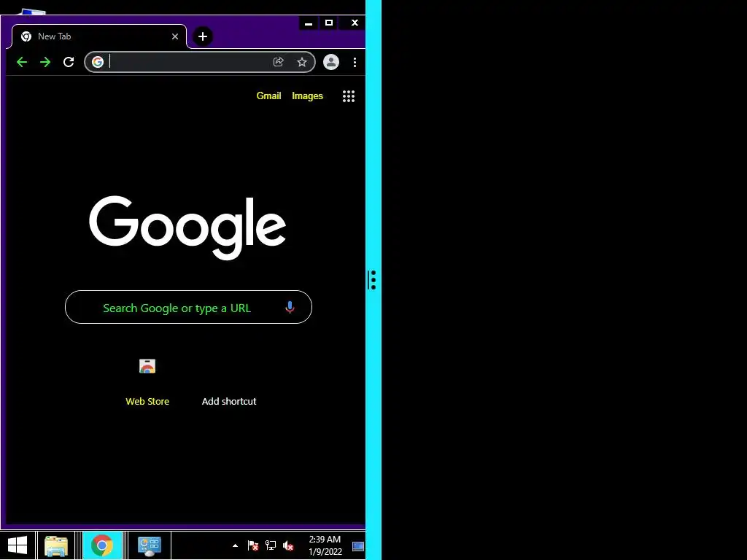Open Control Panel from the taskbar

click(x=149, y=545)
